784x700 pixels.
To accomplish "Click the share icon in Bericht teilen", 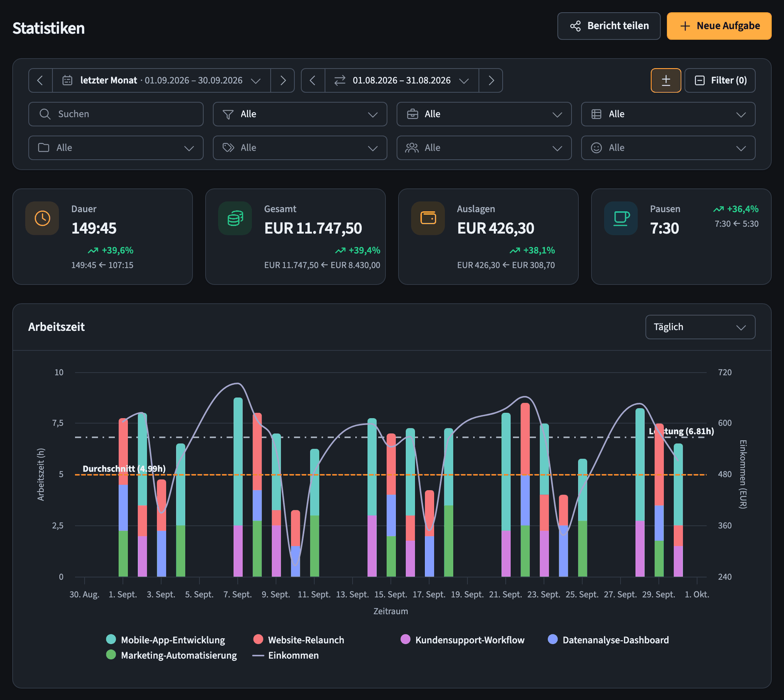I will tap(575, 26).
